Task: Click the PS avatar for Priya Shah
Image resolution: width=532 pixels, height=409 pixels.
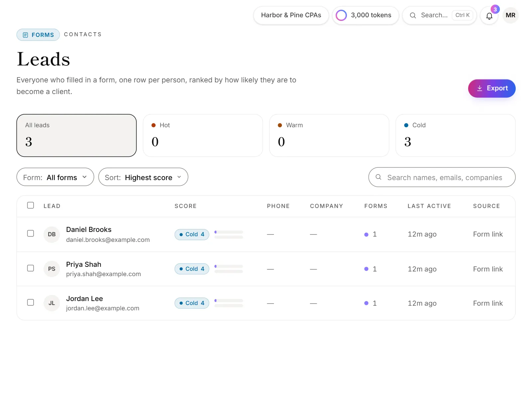Action: (52, 269)
